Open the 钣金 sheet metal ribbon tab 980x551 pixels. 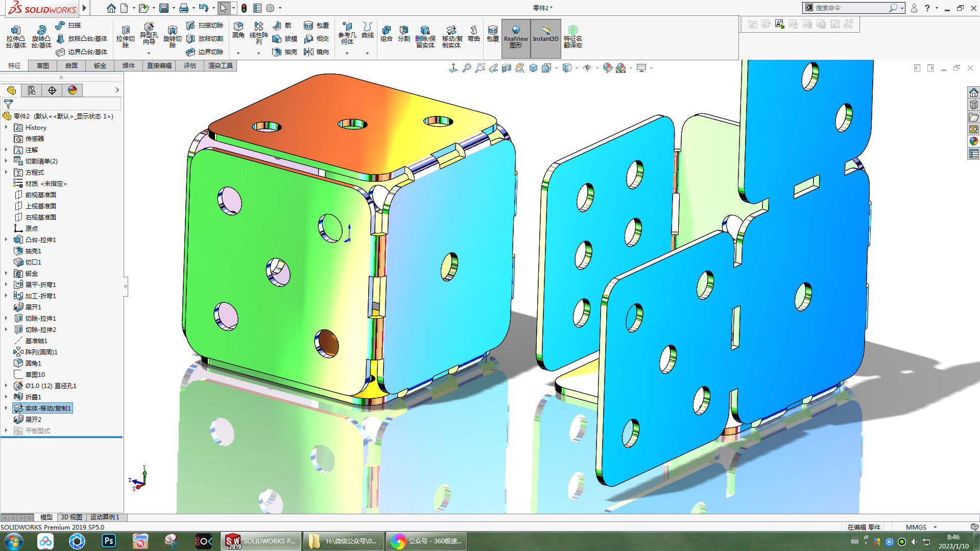(x=100, y=65)
